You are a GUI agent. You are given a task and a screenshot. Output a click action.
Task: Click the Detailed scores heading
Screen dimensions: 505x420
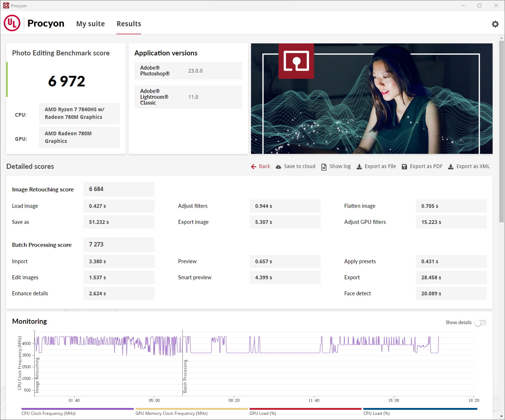[30, 166]
